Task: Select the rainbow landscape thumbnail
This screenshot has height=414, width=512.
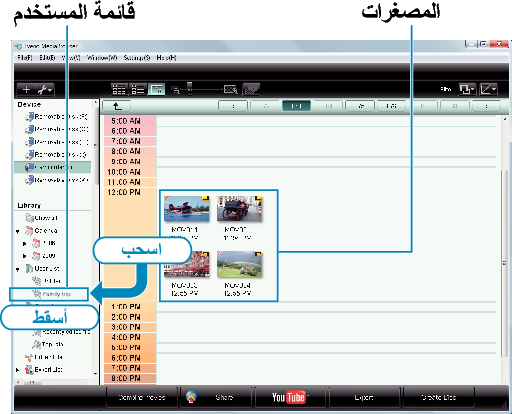Action: 239,264
